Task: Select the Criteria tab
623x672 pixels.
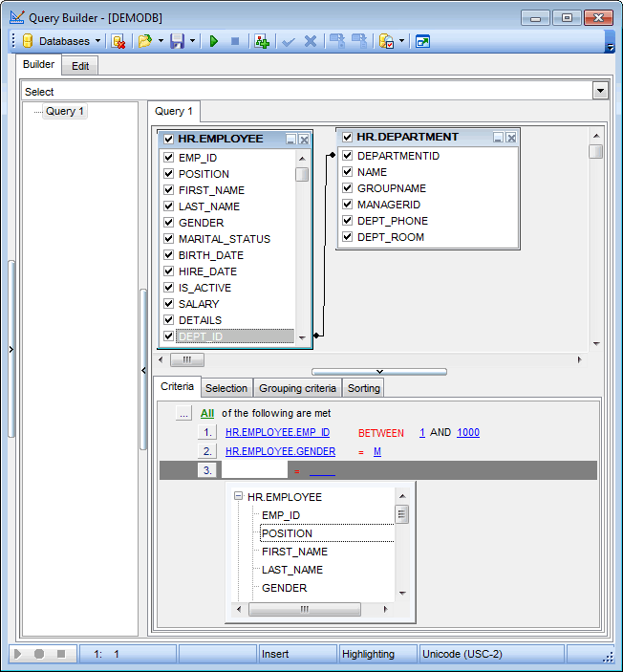Action: 177,386
